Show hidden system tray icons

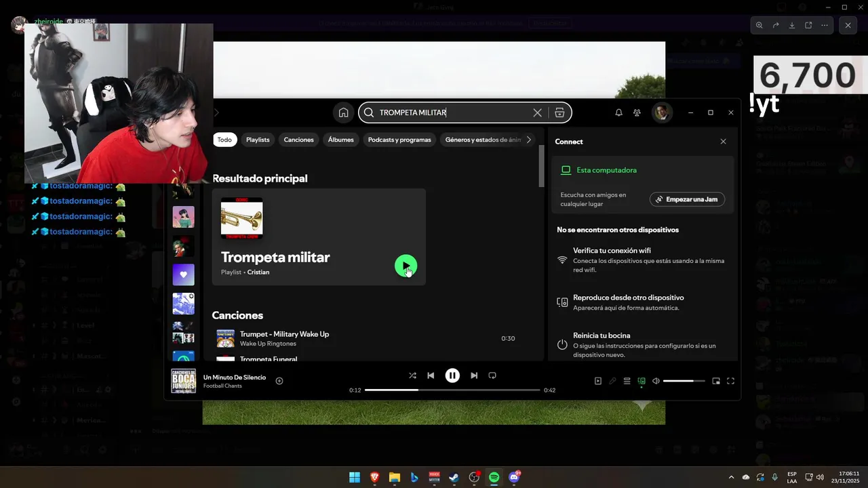click(731, 477)
